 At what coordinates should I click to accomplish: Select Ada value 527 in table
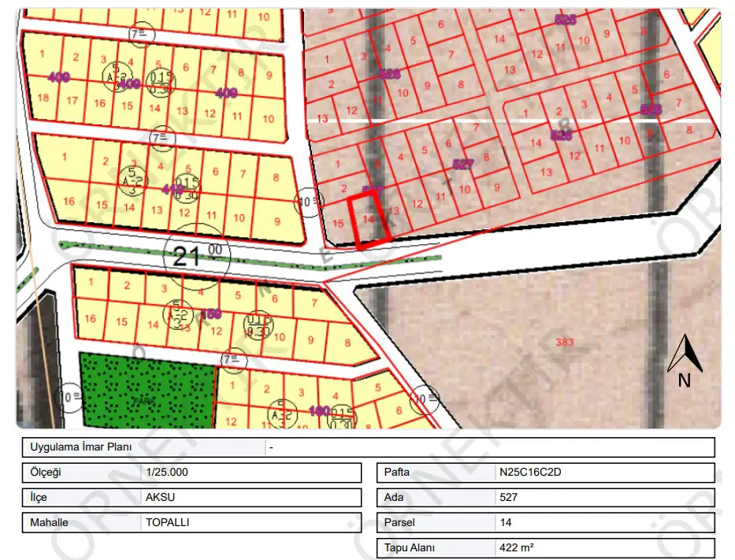[509, 497]
